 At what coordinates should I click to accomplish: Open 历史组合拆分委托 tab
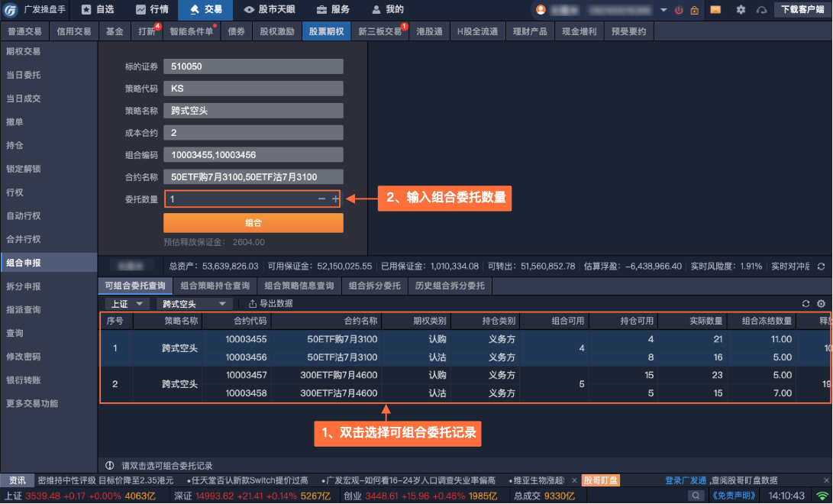click(x=450, y=286)
